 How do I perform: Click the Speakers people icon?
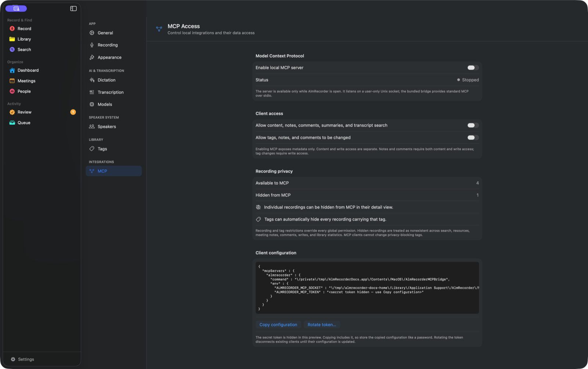pos(92,126)
